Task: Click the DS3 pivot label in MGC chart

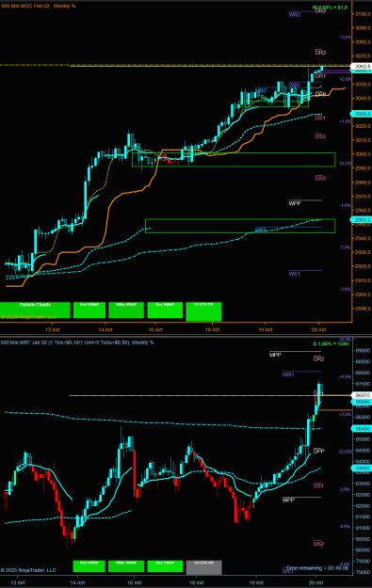Action: tap(320, 179)
